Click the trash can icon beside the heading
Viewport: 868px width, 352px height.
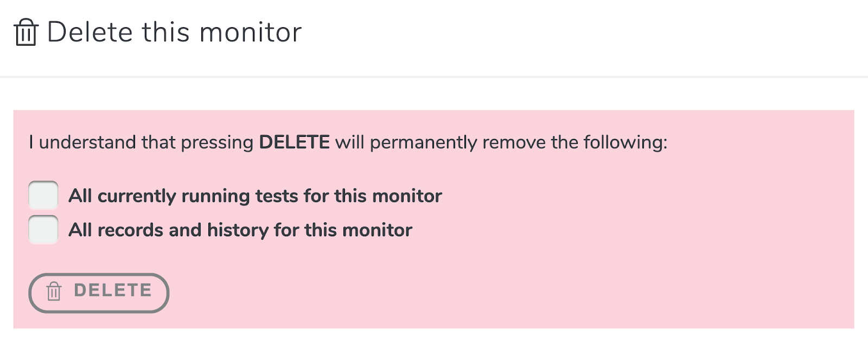pos(26,32)
